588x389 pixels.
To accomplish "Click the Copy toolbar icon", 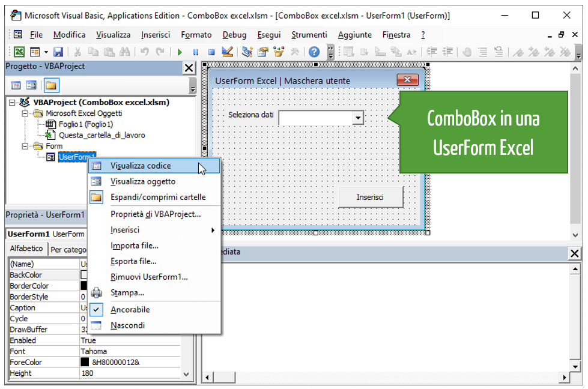I will (x=93, y=52).
